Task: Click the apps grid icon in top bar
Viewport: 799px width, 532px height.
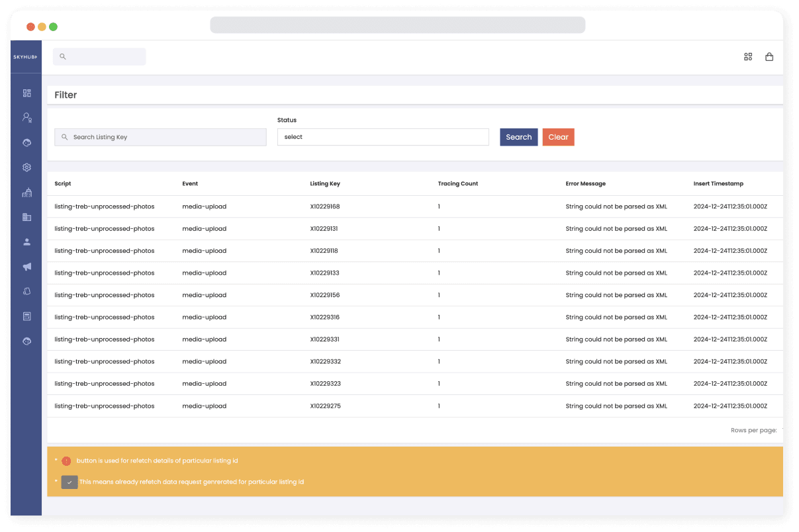Action: tap(748, 57)
